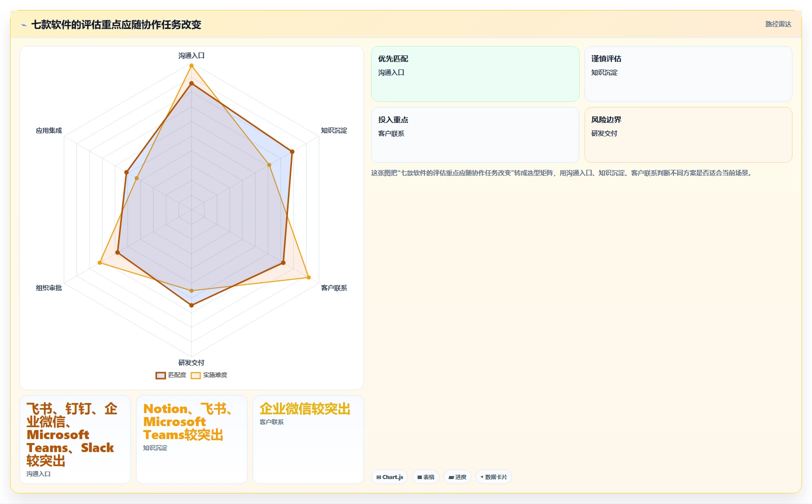Select the 企业微信较突出 summary card

click(308, 440)
